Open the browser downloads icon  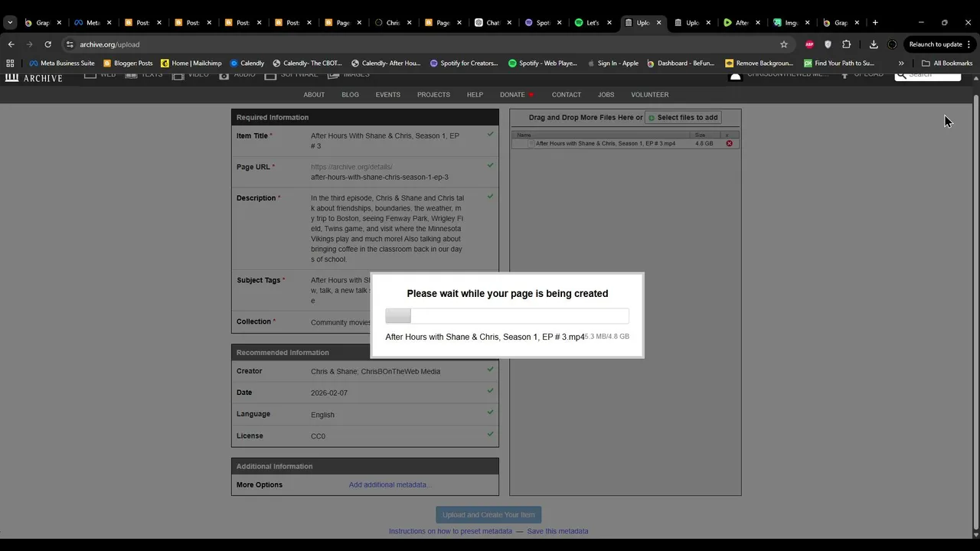coord(874,44)
